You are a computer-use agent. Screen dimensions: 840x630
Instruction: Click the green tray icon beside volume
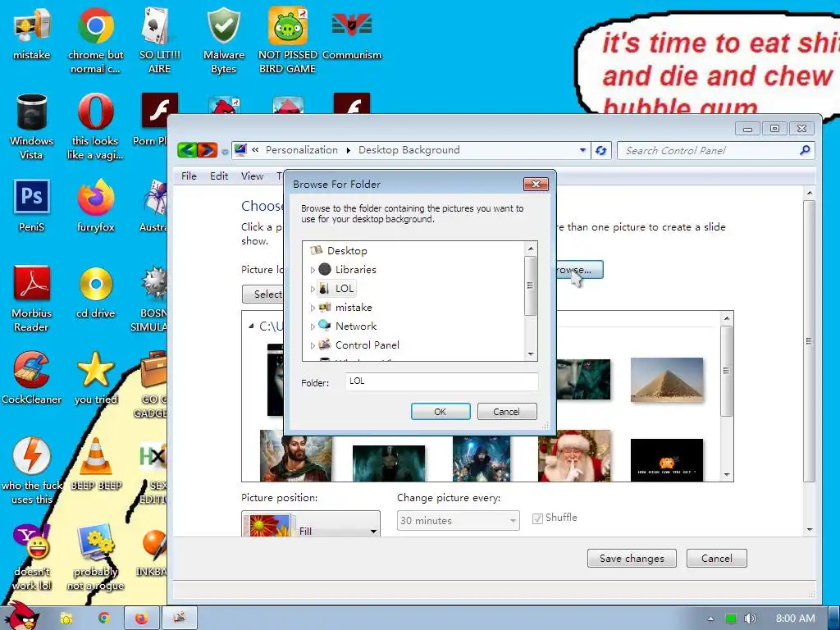pos(731,619)
